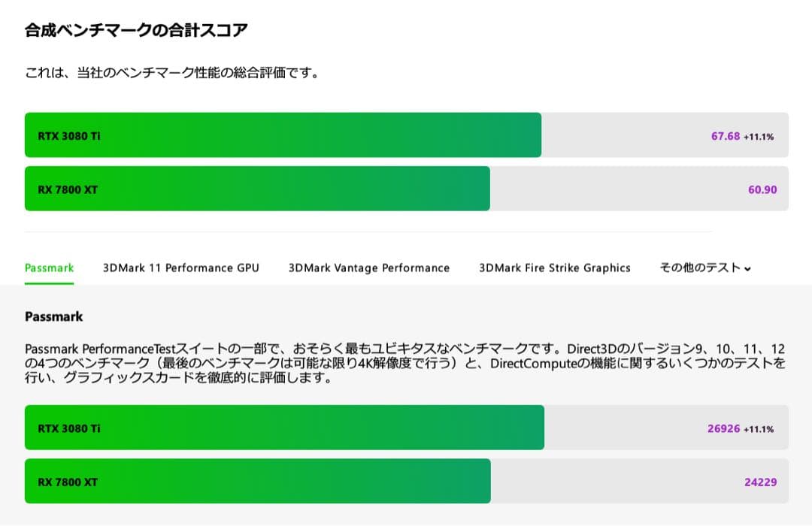Viewport: 812px width, 526px height.
Task: Select the 60.90 score for RX 7800 XT
Action: 762,189
